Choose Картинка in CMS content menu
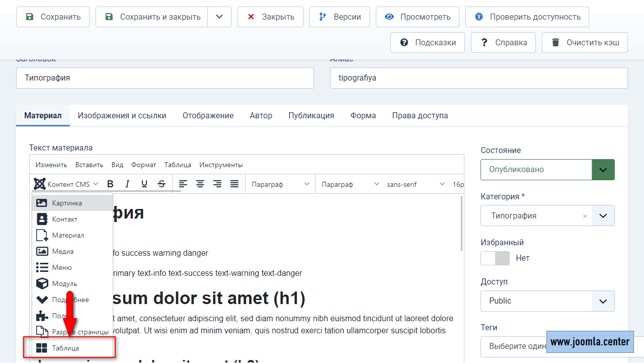The height and width of the screenshot is (363, 644). click(x=67, y=203)
